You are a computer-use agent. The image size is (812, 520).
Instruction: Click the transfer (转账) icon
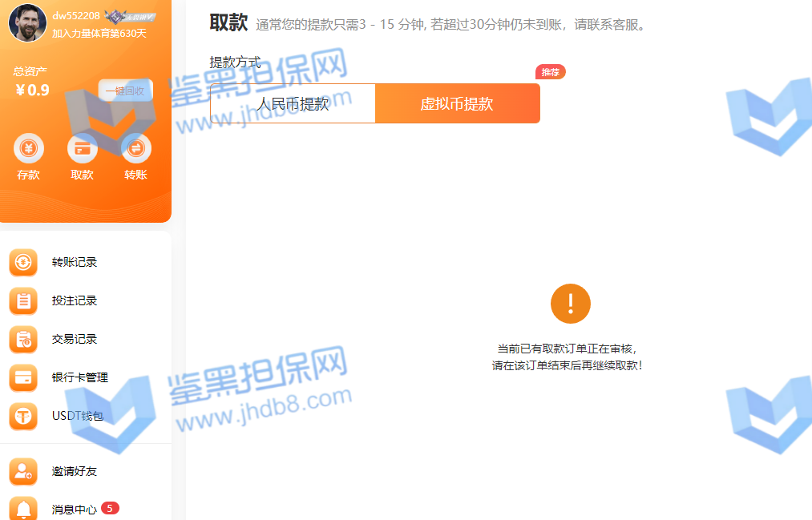click(135, 148)
